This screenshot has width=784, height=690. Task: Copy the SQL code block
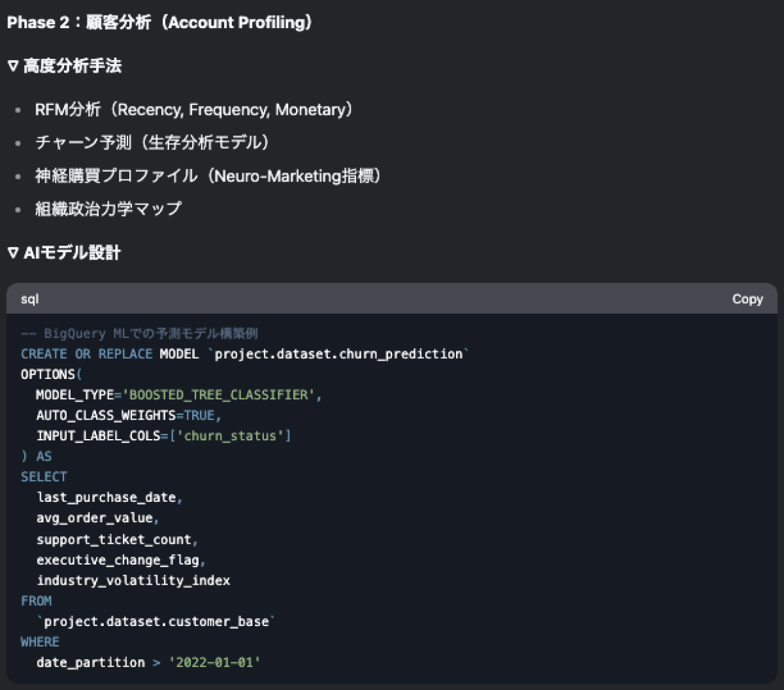tap(747, 299)
